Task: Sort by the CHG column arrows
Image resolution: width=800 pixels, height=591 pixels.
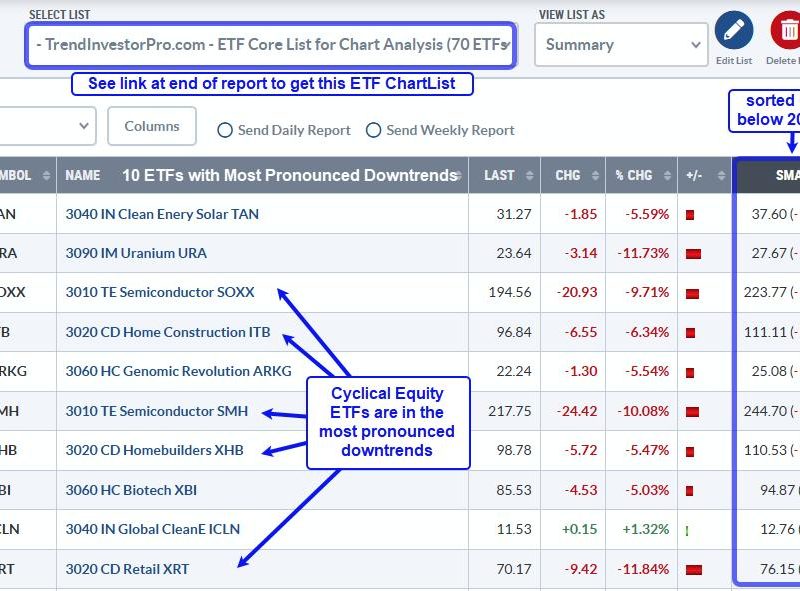Action: [595, 176]
